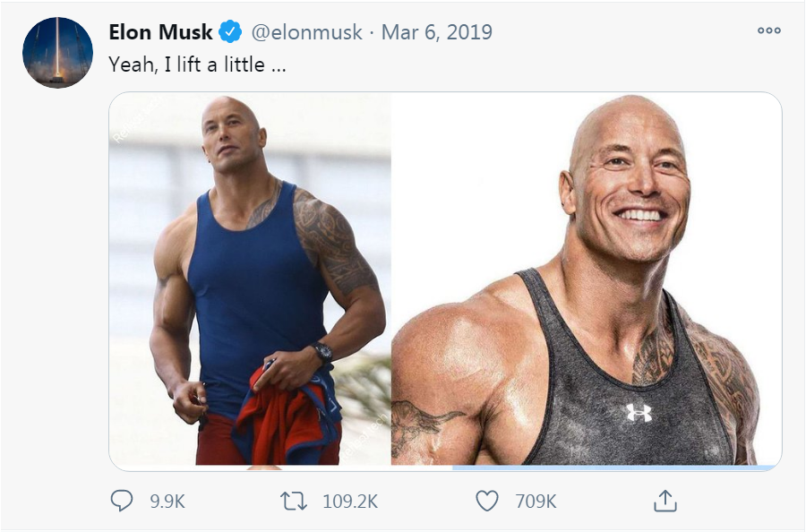The height and width of the screenshot is (532, 806).
Task: Click the blue verified checkmark badge
Action: (x=230, y=32)
